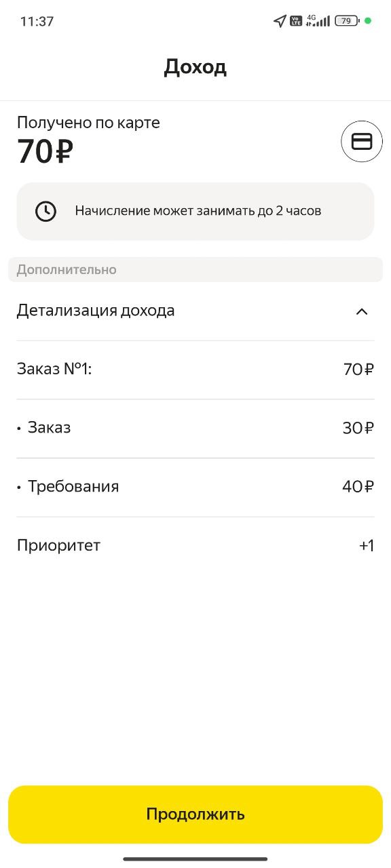391x868 pixels.
Task: Tap the Продолжить button
Action: pyautogui.click(x=195, y=814)
